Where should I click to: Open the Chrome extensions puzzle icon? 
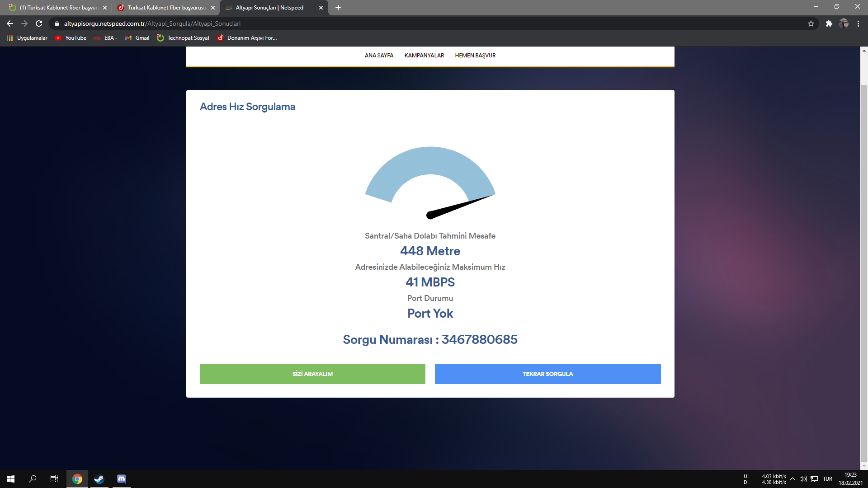tap(829, 23)
